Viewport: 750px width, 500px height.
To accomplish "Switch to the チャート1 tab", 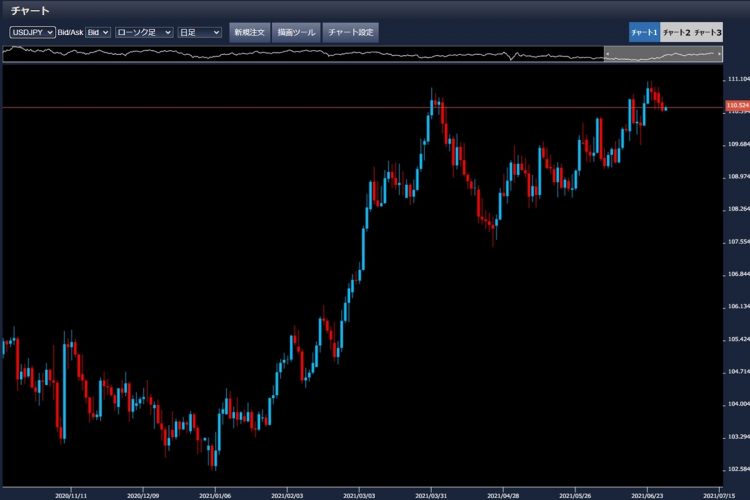I will (644, 33).
